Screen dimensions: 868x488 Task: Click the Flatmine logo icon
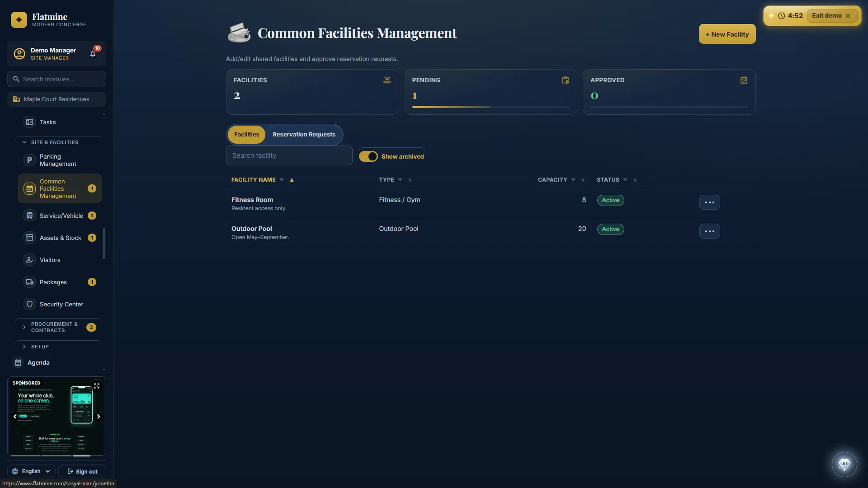click(x=19, y=20)
